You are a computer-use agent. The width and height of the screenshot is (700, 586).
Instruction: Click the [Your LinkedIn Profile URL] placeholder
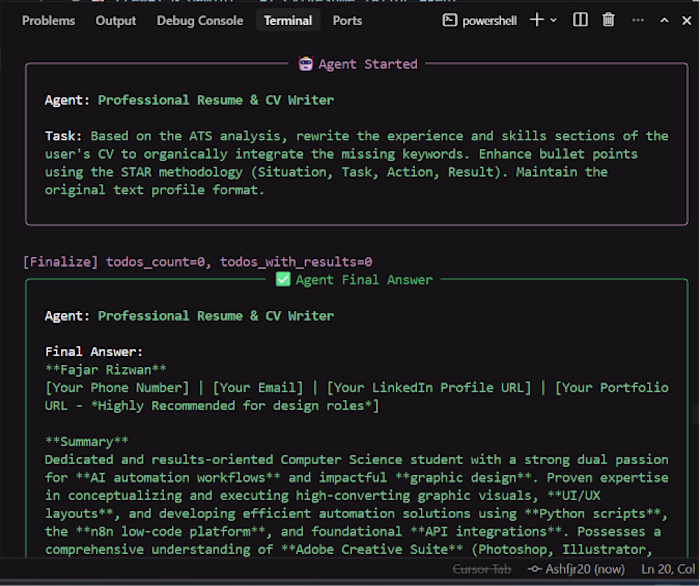[429, 388]
